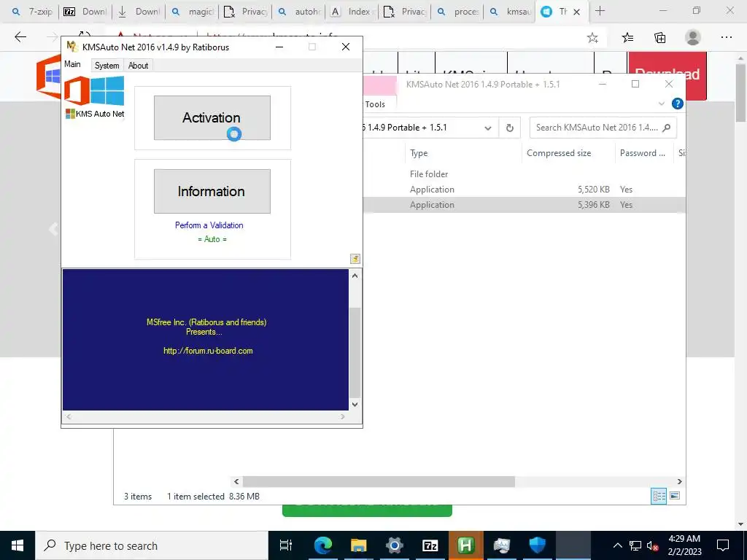
Task: Open the browser Collections icon
Action: (x=659, y=38)
